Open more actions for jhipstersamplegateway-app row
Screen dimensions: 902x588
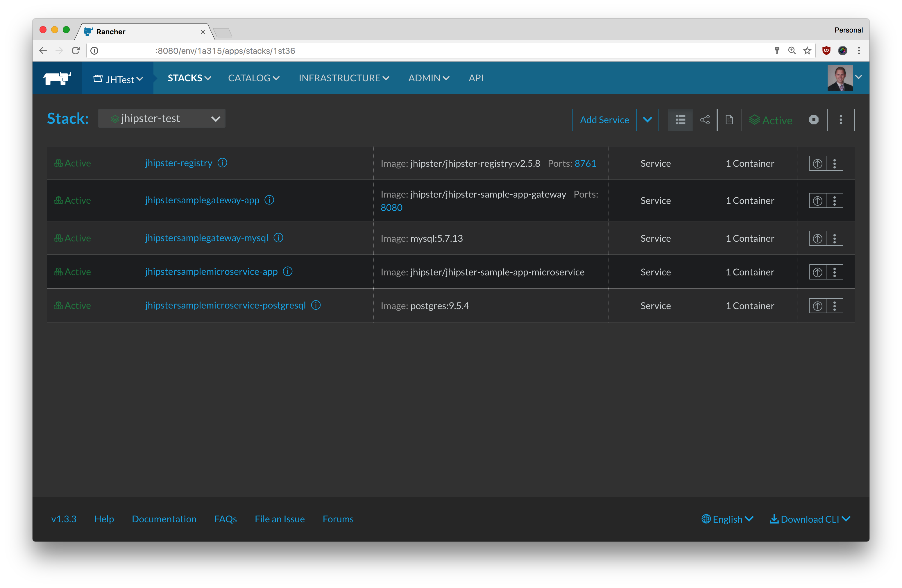coord(835,201)
